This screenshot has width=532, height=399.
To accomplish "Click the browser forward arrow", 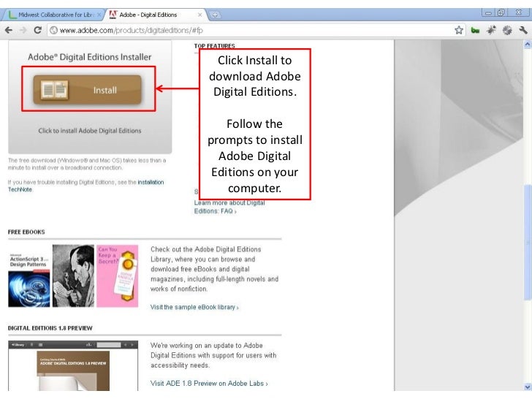I will coord(23,30).
